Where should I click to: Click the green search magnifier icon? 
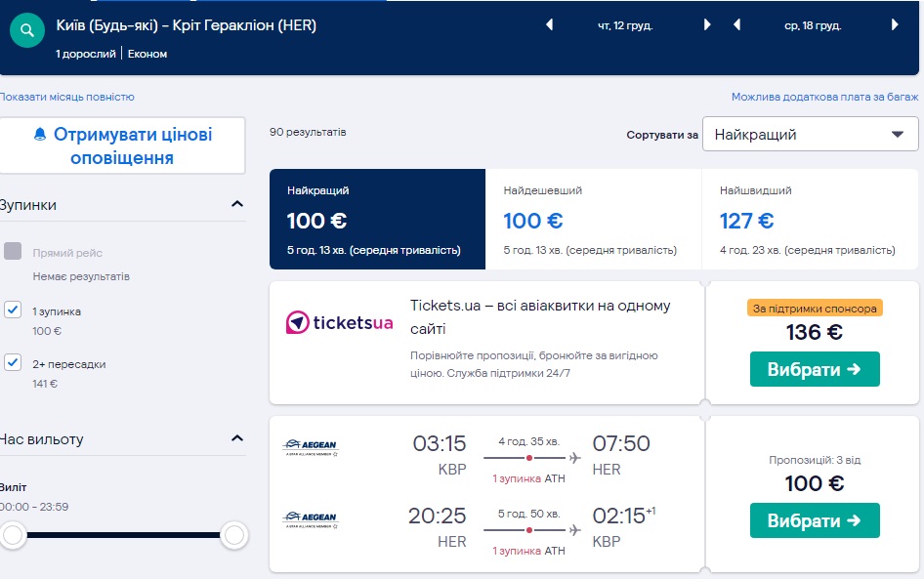[27, 31]
